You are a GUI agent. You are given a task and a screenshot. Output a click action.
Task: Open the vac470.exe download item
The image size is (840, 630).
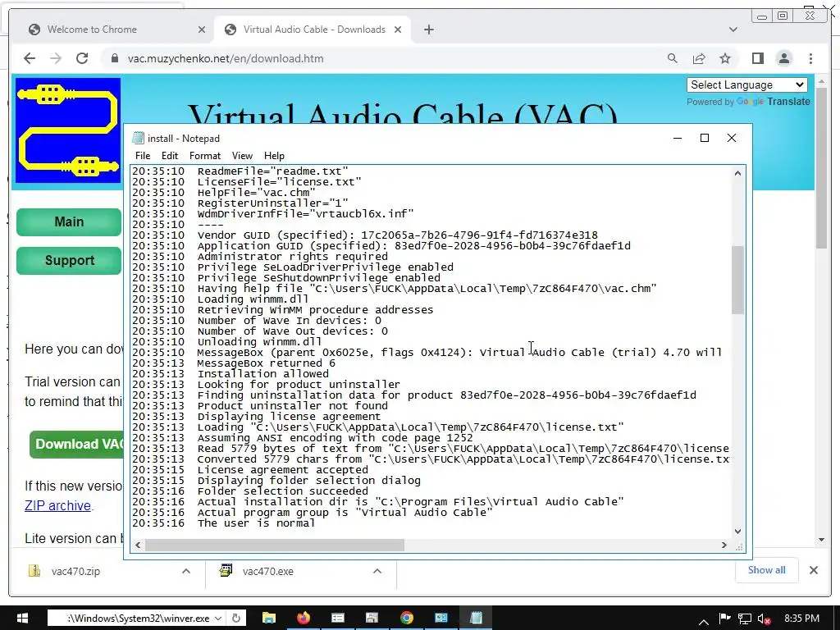[x=267, y=571]
